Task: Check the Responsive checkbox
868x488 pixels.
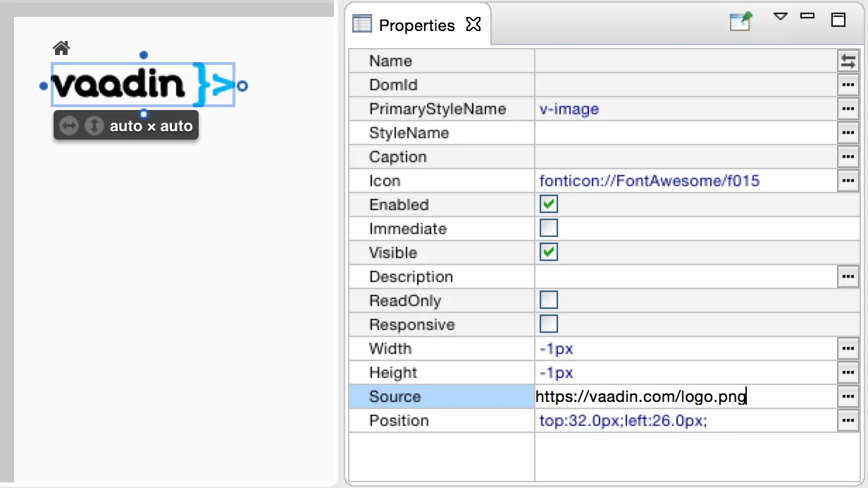Action: coord(548,324)
